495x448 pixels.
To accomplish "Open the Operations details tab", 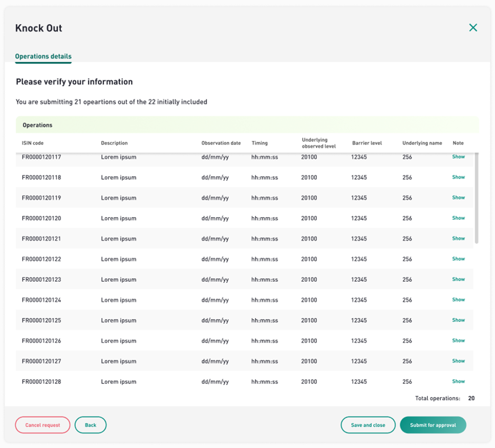I will click(43, 56).
